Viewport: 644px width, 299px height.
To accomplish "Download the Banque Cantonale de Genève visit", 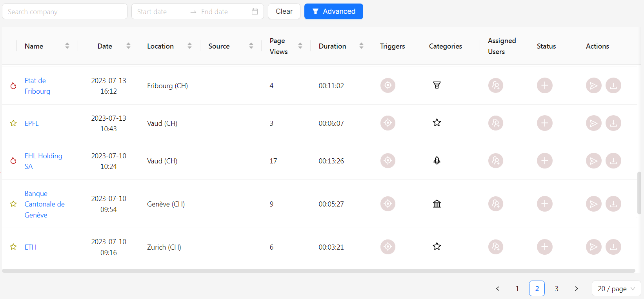I will click(x=613, y=204).
